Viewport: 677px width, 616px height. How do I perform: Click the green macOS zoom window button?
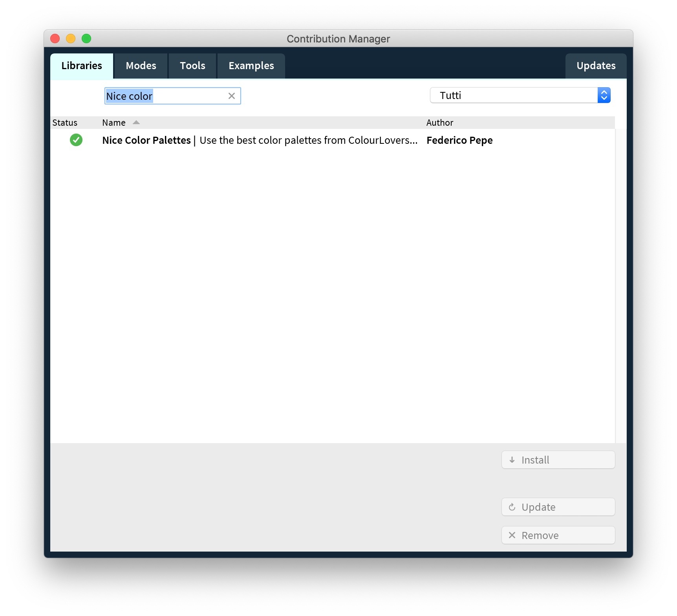(x=86, y=38)
